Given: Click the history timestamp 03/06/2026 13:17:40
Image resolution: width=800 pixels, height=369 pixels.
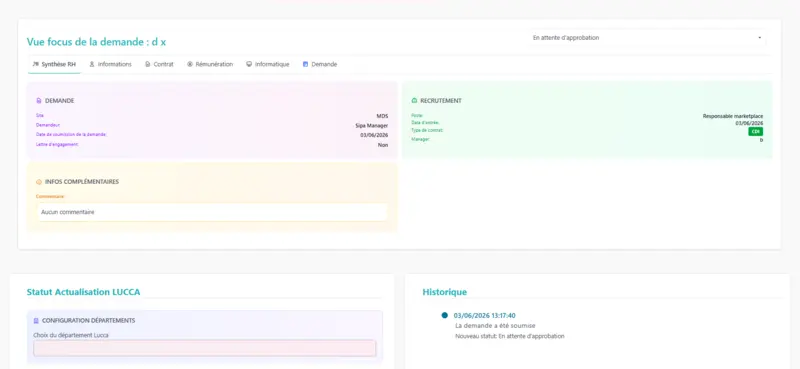Looking at the screenshot, I should click(484, 316).
